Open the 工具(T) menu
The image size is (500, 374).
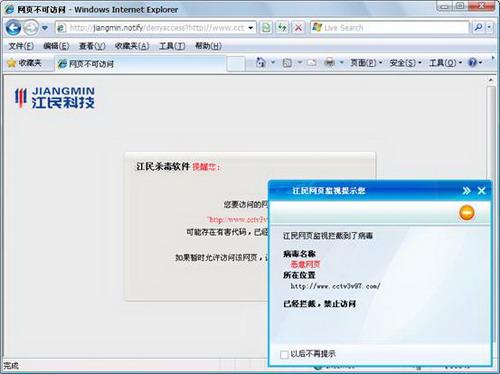pos(172,46)
